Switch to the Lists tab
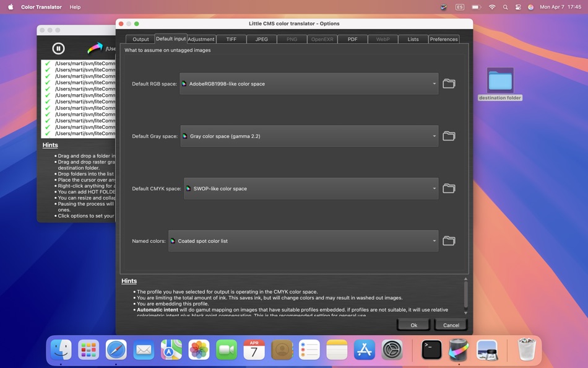The width and height of the screenshot is (588, 368). click(x=413, y=39)
